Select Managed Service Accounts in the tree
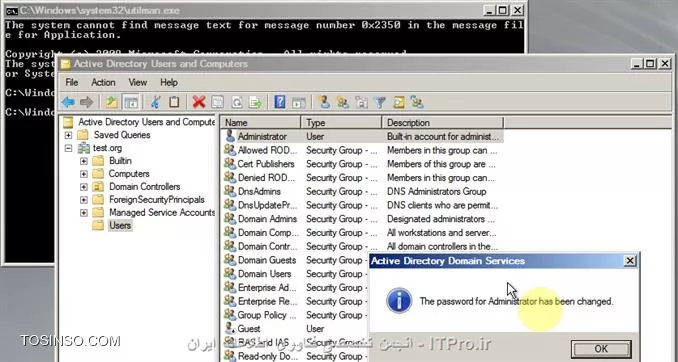The width and height of the screenshot is (678, 362). coord(162,213)
